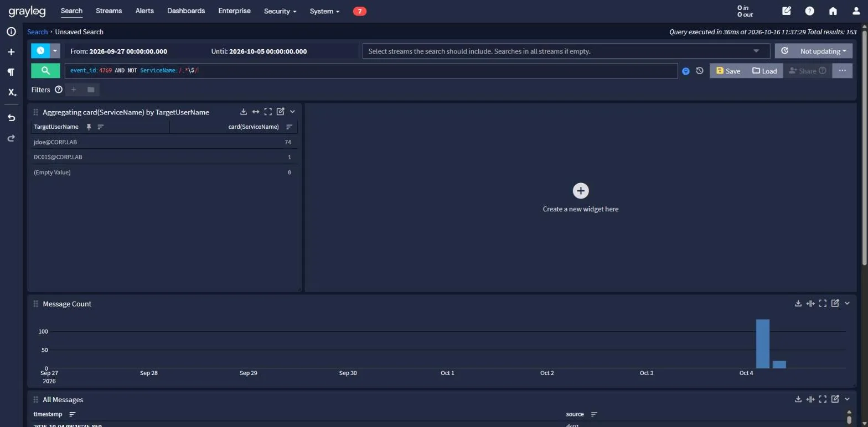Load a saved filter using the folder icon
The width and height of the screenshot is (868, 427).
point(91,90)
